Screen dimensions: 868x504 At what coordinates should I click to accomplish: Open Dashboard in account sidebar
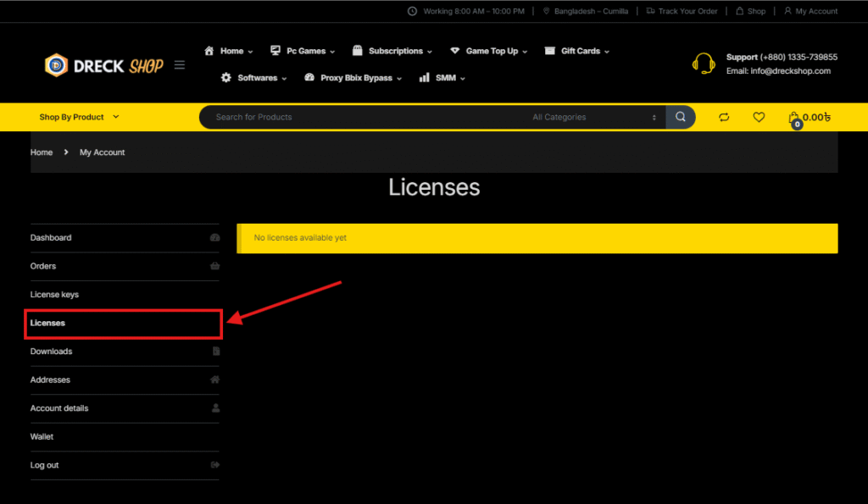point(125,238)
